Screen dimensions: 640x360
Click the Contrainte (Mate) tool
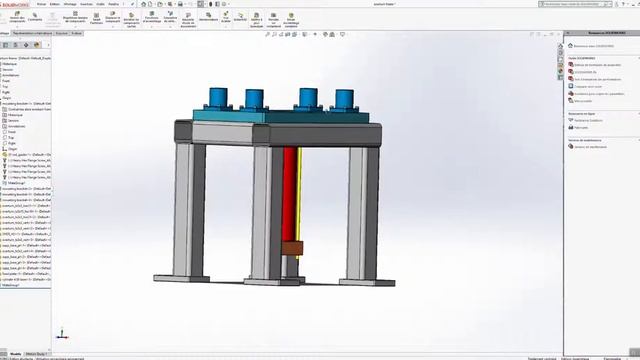click(x=35, y=17)
